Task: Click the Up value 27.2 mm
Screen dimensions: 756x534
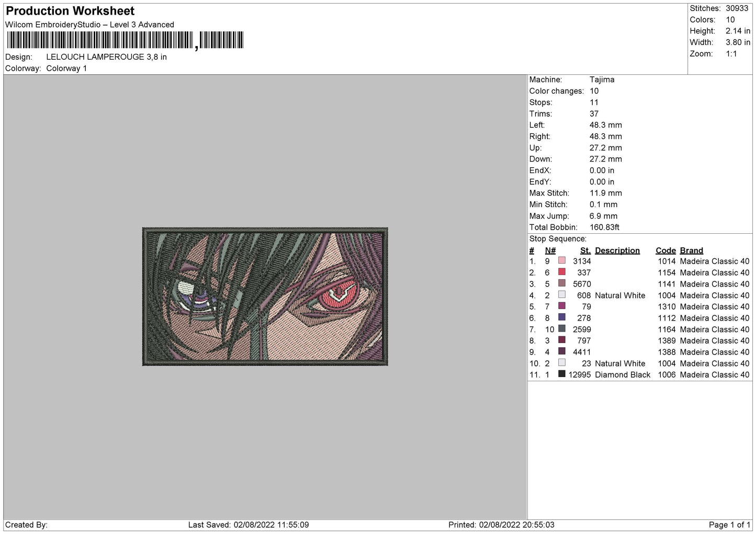Action: (x=606, y=148)
